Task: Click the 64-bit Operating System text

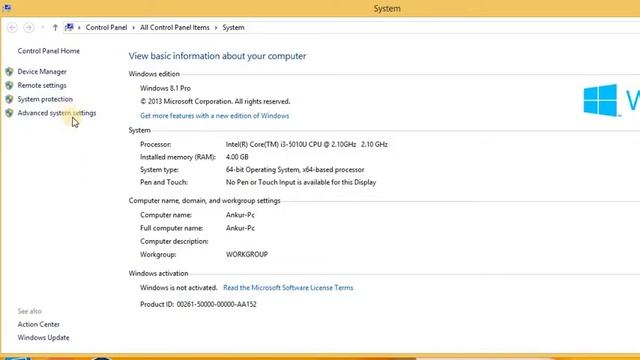Action: pyautogui.click(x=295, y=170)
